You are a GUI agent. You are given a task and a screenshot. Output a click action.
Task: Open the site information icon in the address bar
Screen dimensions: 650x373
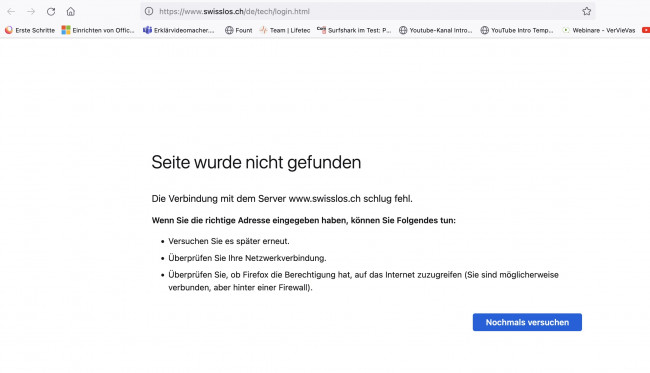[149, 12]
